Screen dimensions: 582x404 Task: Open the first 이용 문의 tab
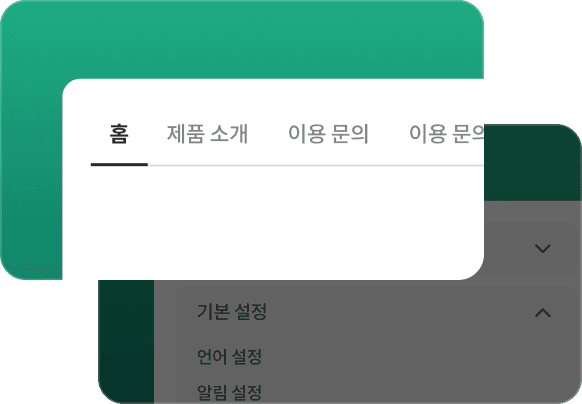click(x=328, y=134)
